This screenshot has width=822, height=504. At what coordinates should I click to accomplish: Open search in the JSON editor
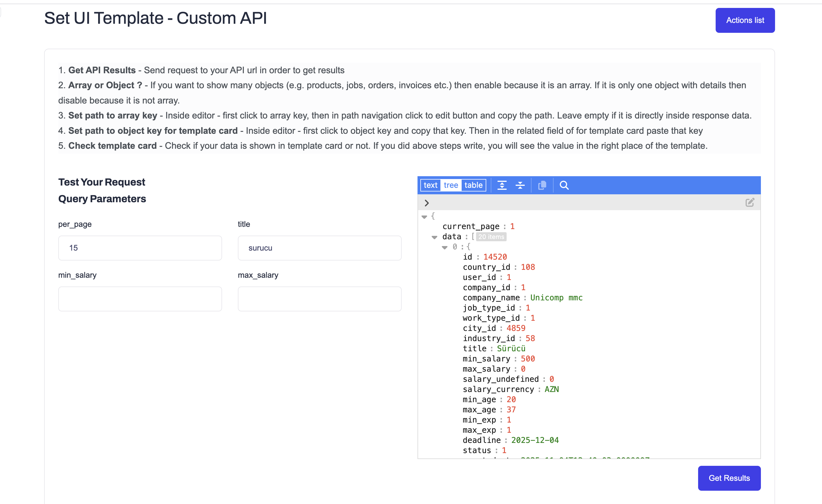tap(564, 185)
